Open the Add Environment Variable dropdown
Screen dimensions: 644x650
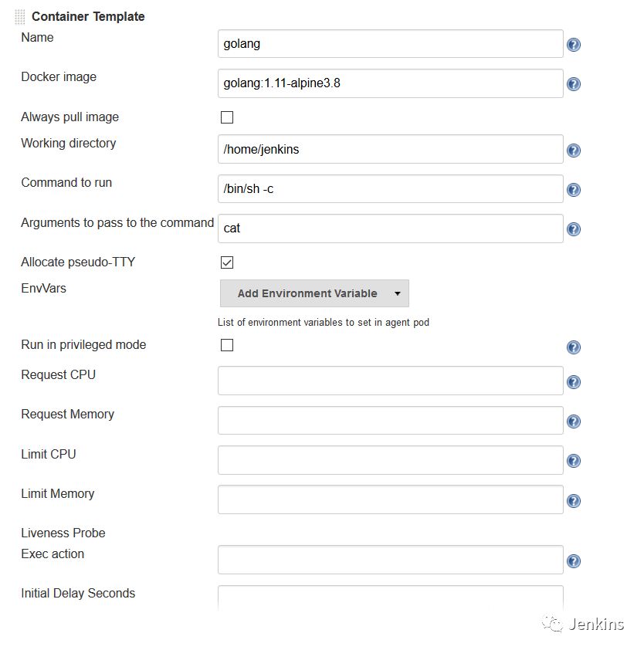[x=314, y=293]
